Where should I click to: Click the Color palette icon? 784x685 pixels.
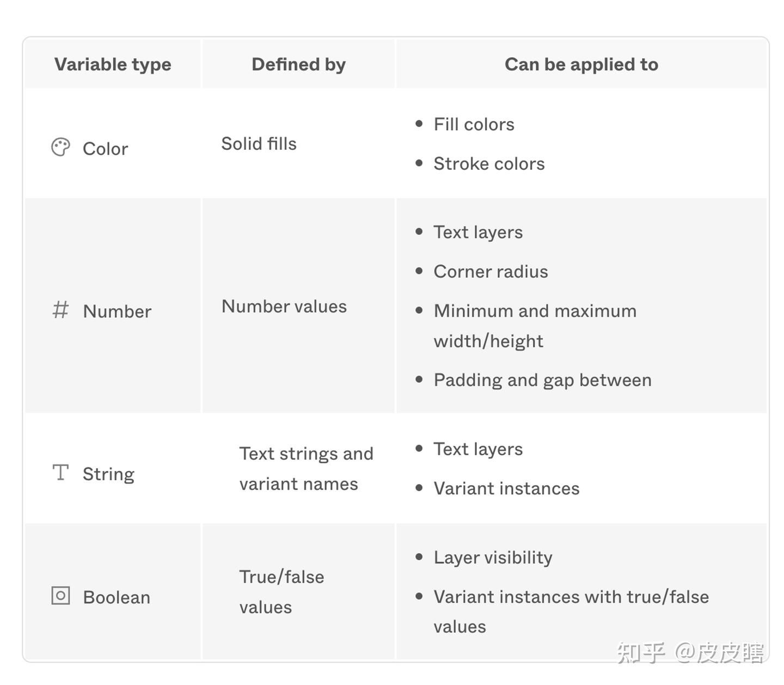point(60,147)
